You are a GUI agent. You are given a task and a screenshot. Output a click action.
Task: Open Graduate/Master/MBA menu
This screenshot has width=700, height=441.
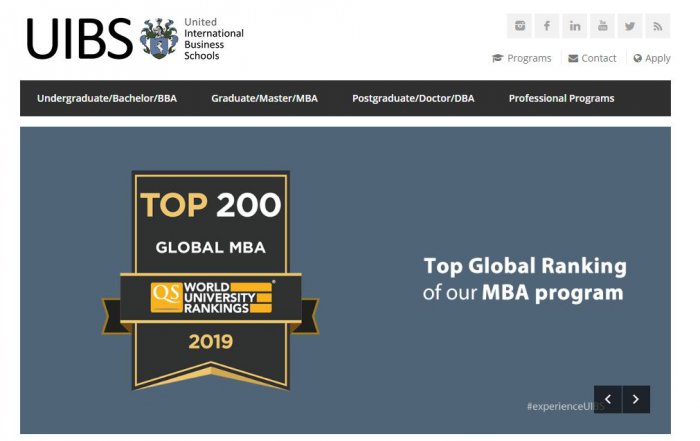pos(264,98)
